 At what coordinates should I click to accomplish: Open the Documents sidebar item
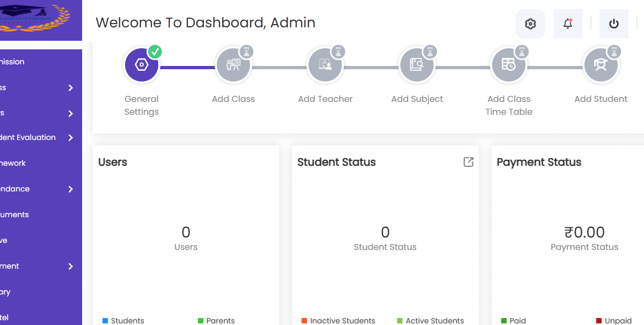pyautogui.click(x=41, y=215)
